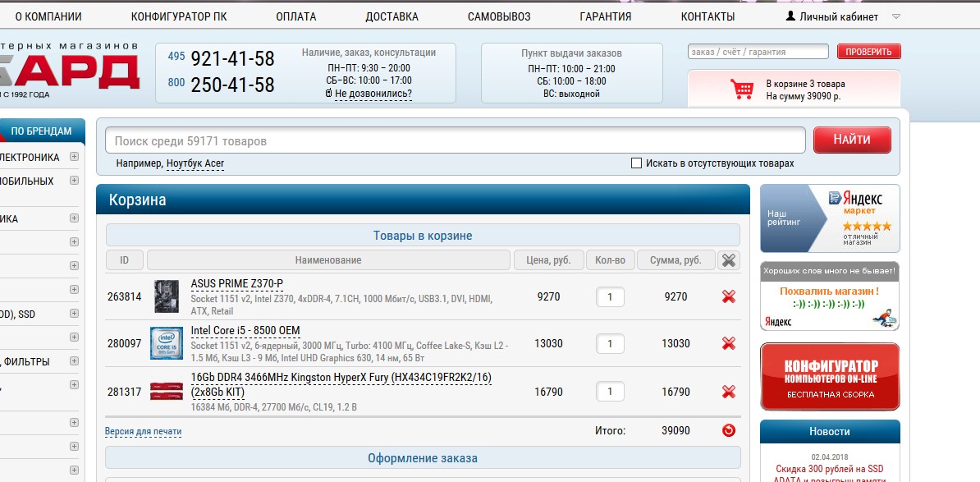Click the Проверить order button
Image resolution: width=980 pixels, height=482 pixels.
coord(868,52)
